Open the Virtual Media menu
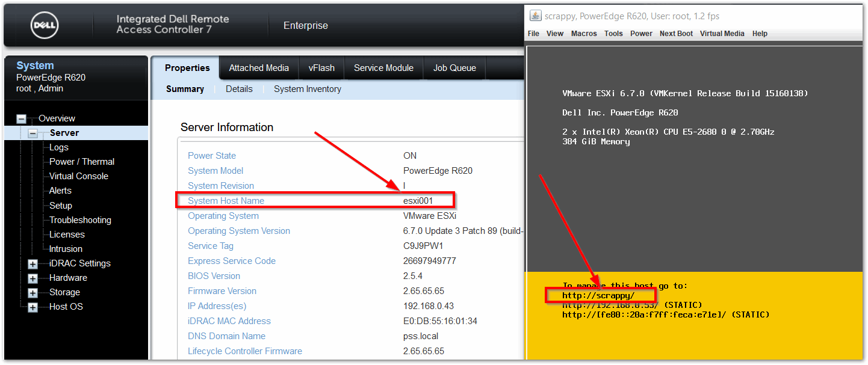868x365 pixels. [x=722, y=34]
